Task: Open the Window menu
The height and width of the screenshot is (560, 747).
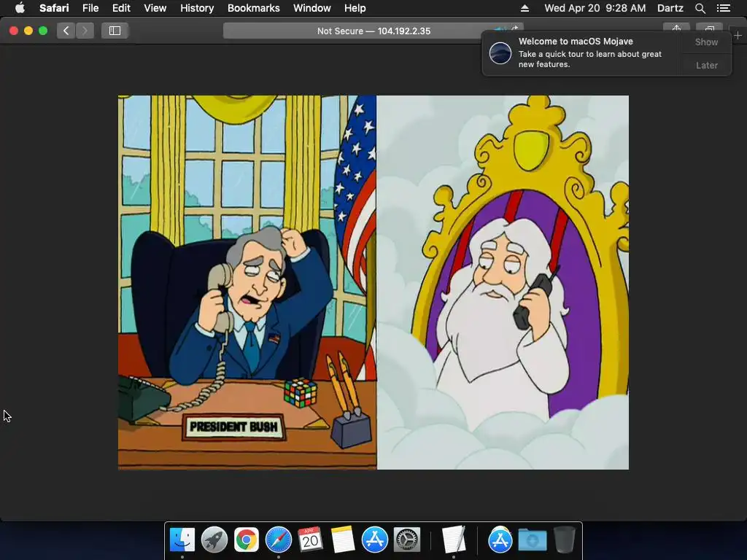Action: pos(312,8)
